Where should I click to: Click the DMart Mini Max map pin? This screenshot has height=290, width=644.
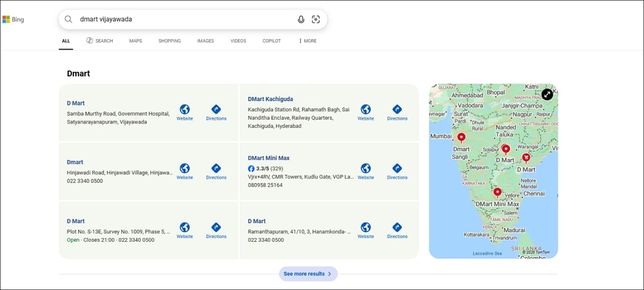click(497, 192)
